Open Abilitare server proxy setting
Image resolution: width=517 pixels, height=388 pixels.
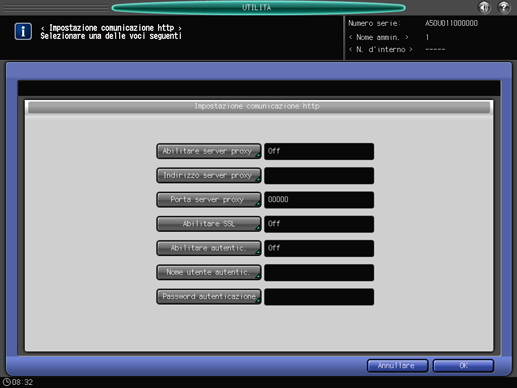pos(209,151)
